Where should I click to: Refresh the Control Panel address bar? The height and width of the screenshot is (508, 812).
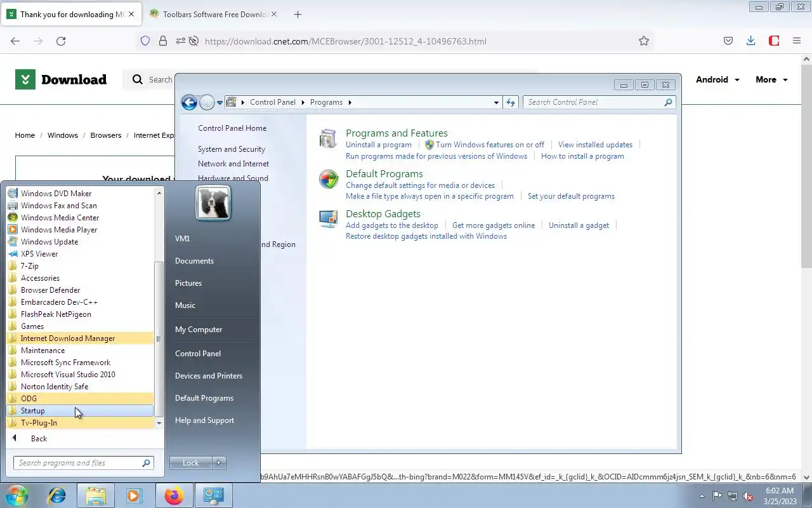511,102
